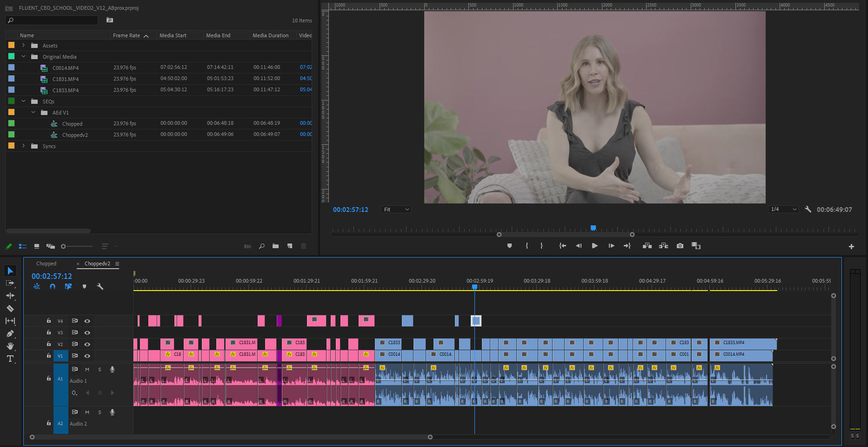This screenshot has height=447, width=868.
Task: Open find in project panel
Action: pyautogui.click(x=262, y=246)
